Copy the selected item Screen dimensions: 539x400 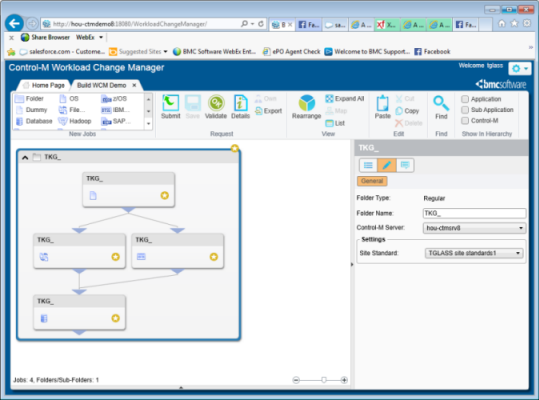click(x=407, y=111)
